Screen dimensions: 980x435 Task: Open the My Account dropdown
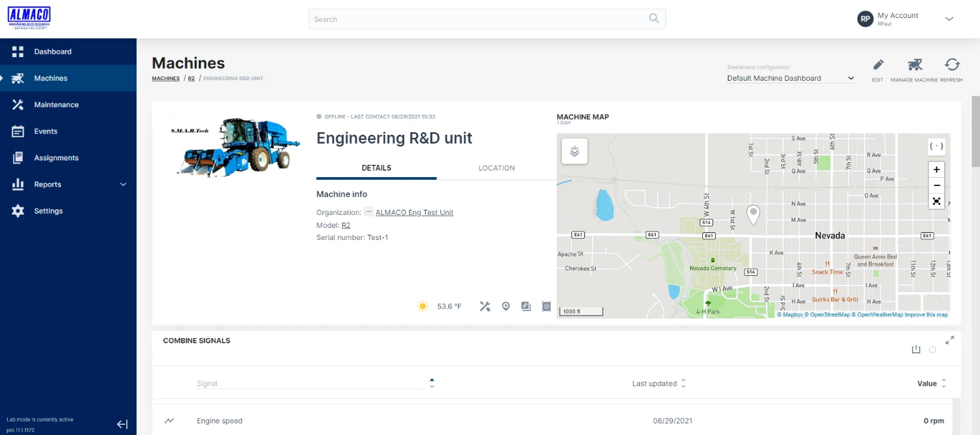[x=949, y=19]
